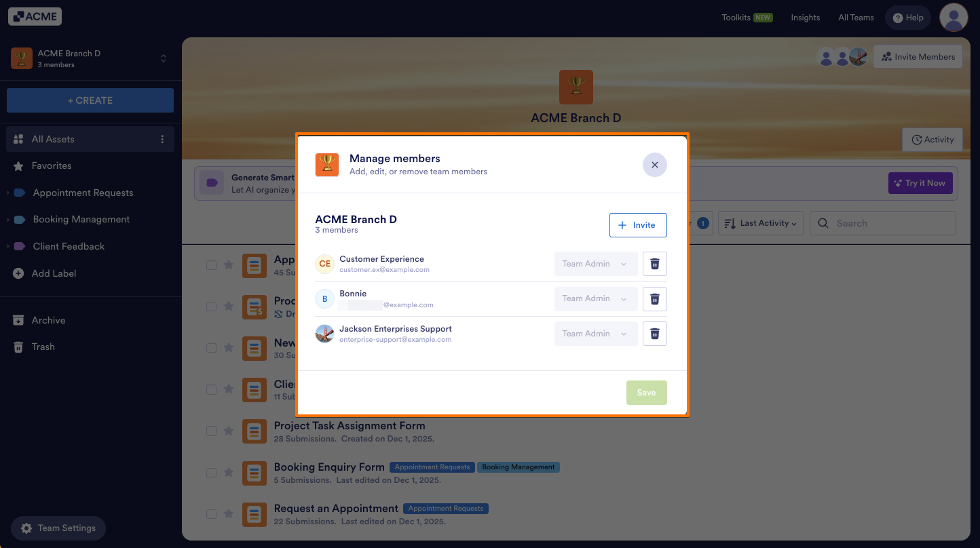
Task: Open All Assets three-dot menu
Action: [162, 139]
